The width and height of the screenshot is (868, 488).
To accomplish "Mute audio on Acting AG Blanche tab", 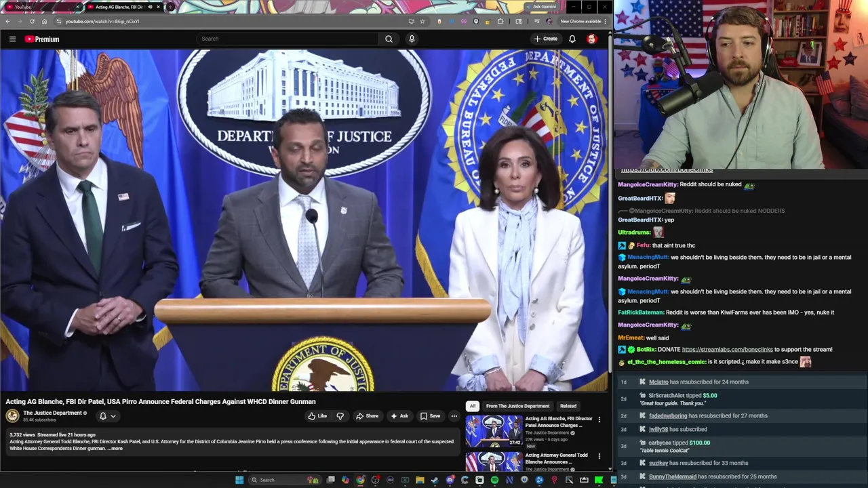I will [x=150, y=7].
